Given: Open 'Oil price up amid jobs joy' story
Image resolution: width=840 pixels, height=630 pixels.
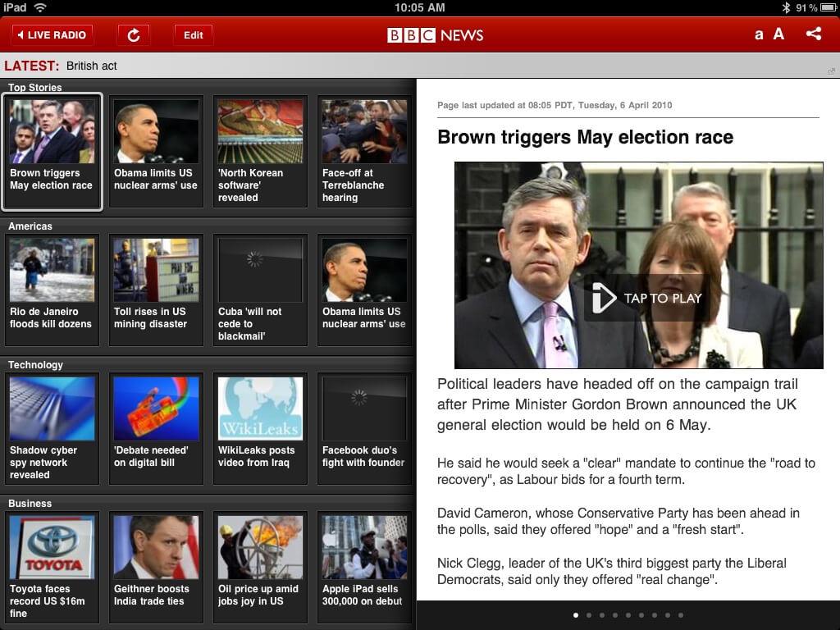Looking at the screenshot, I should (260, 568).
